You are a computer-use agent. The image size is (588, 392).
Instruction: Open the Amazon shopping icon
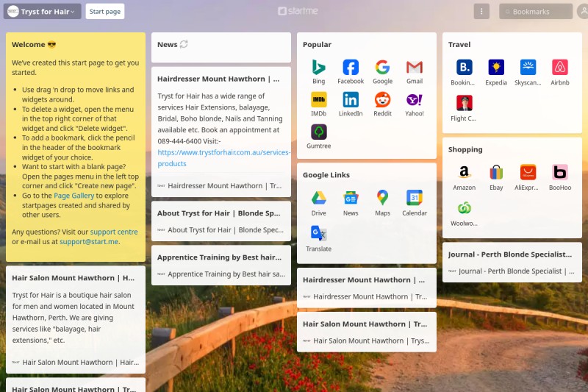point(465,173)
